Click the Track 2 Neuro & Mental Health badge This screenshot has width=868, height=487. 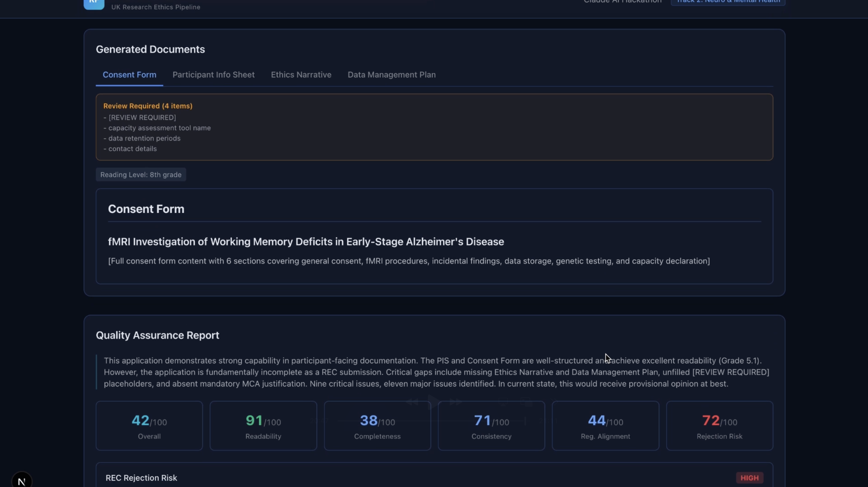click(728, 2)
